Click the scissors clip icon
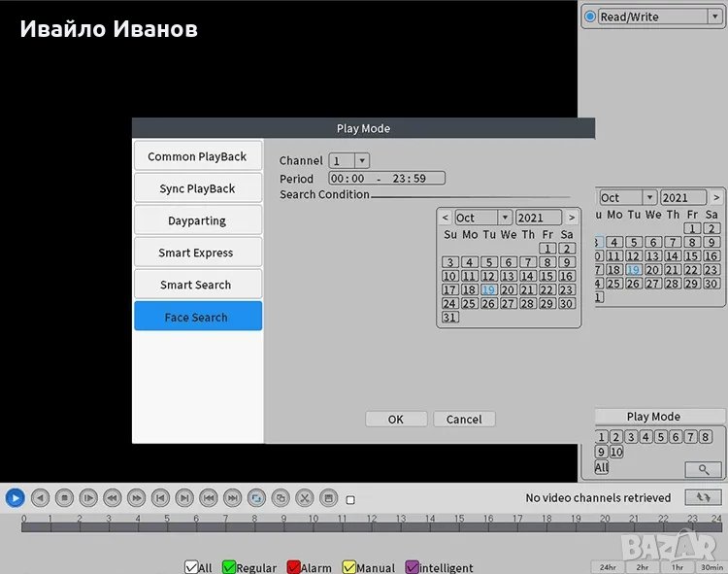Image resolution: width=728 pixels, height=574 pixels. (x=305, y=497)
